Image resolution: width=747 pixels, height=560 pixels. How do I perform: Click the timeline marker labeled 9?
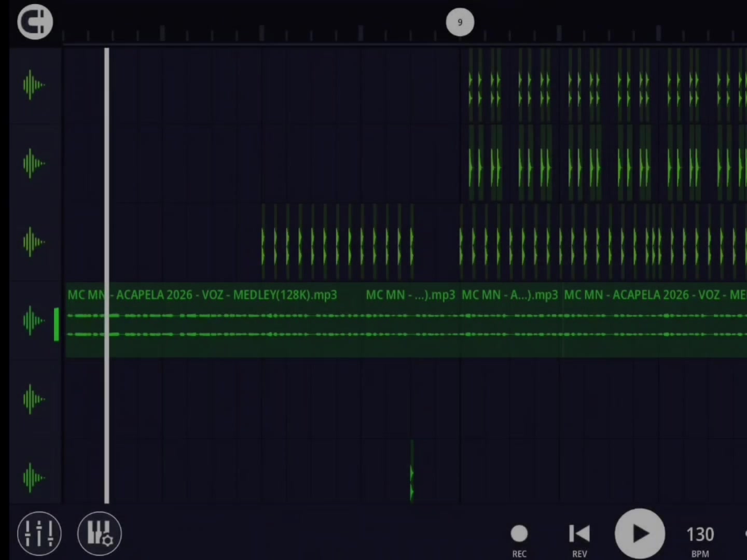click(460, 22)
